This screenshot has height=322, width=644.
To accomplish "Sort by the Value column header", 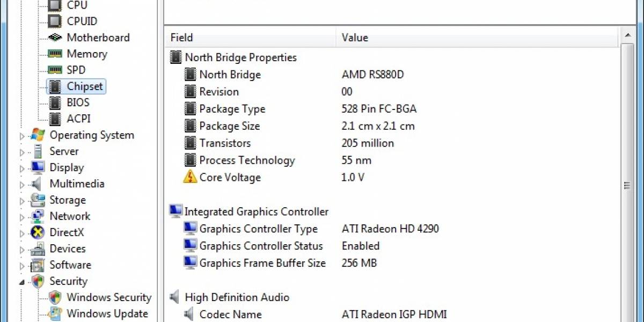I will point(478,38).
